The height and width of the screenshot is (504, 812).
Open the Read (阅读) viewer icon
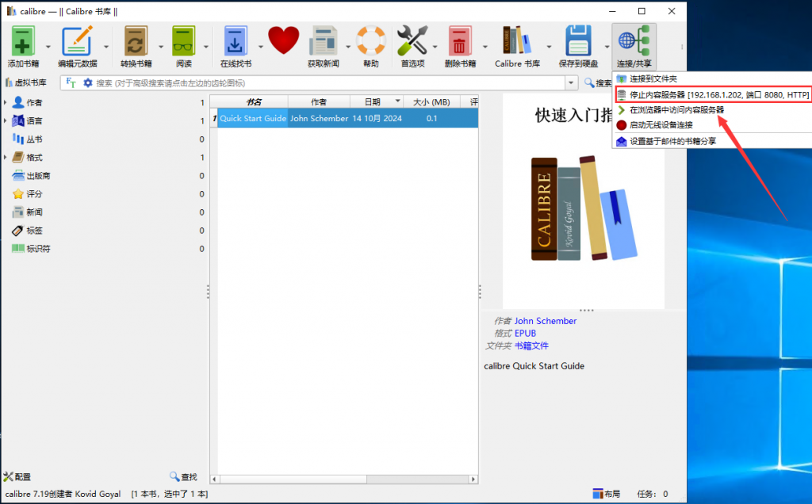coord(183,41)
